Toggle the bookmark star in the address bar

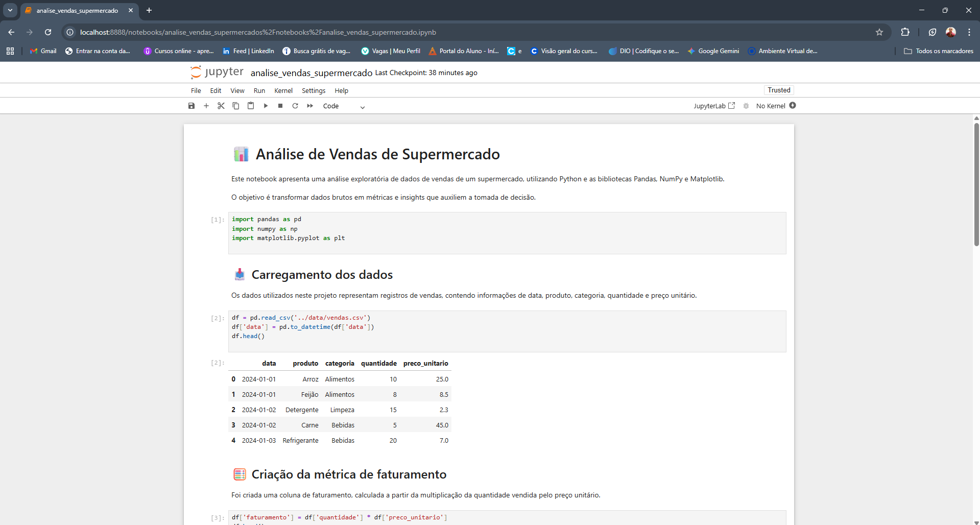(x=879, y=32)
